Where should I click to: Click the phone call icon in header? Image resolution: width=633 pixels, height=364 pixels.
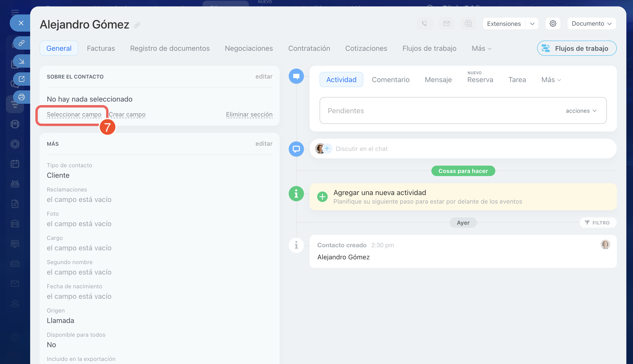click(x=425, y=23)
